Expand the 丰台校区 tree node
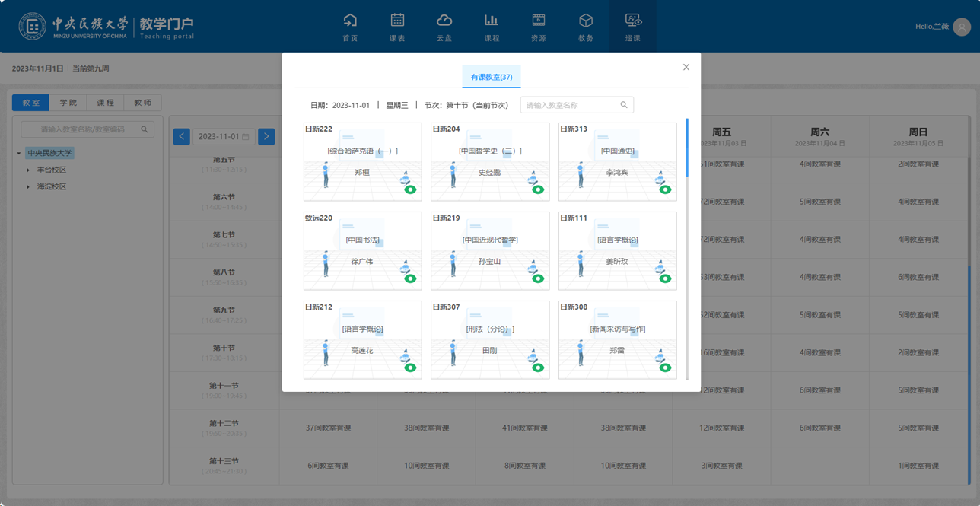The image size is (980, 506). (x=29, y=170)
